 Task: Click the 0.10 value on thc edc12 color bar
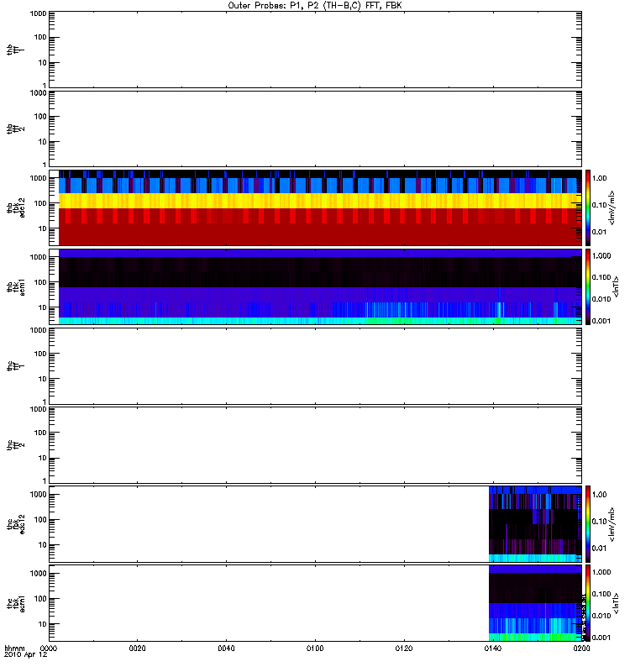click(599, 522)
